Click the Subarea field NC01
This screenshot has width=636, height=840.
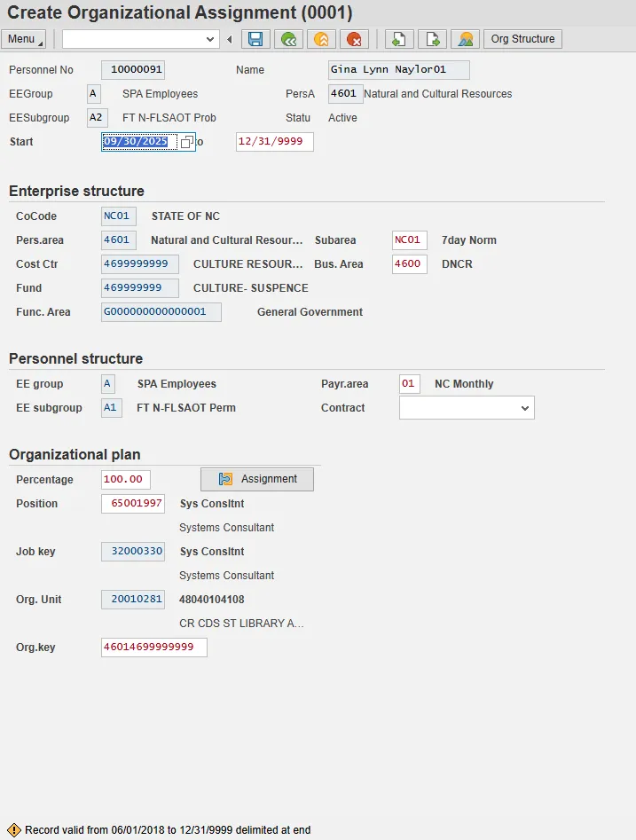(409, 240)
